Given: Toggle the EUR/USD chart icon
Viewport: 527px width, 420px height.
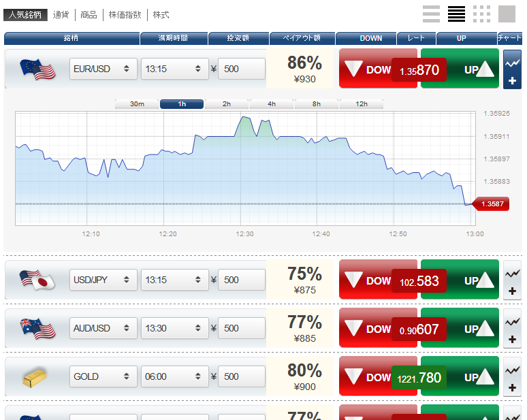Looking at the screenshot, I should pos(512,63).
